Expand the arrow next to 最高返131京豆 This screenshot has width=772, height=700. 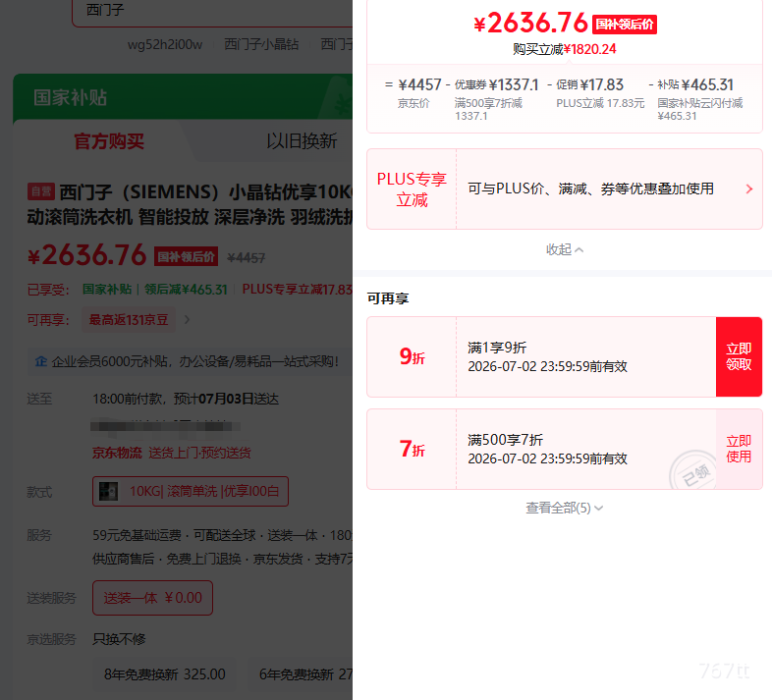[x=187, y=320]
